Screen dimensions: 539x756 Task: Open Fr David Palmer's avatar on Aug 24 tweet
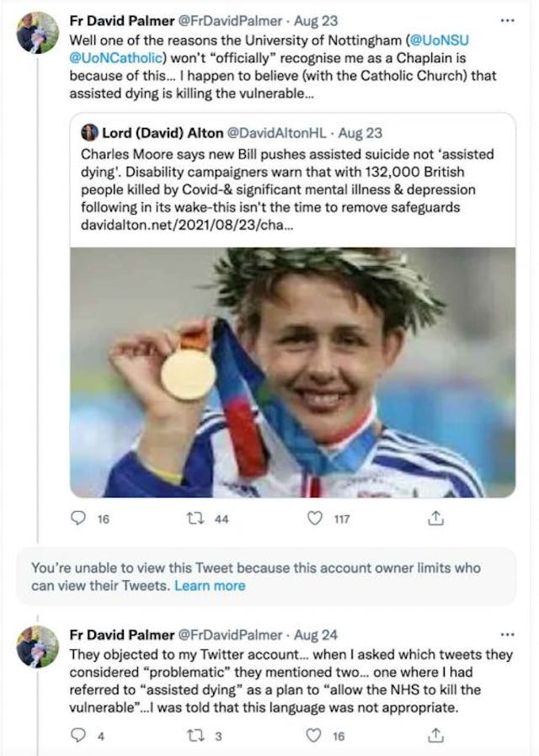pyautogui.click(x=38, y=647)
